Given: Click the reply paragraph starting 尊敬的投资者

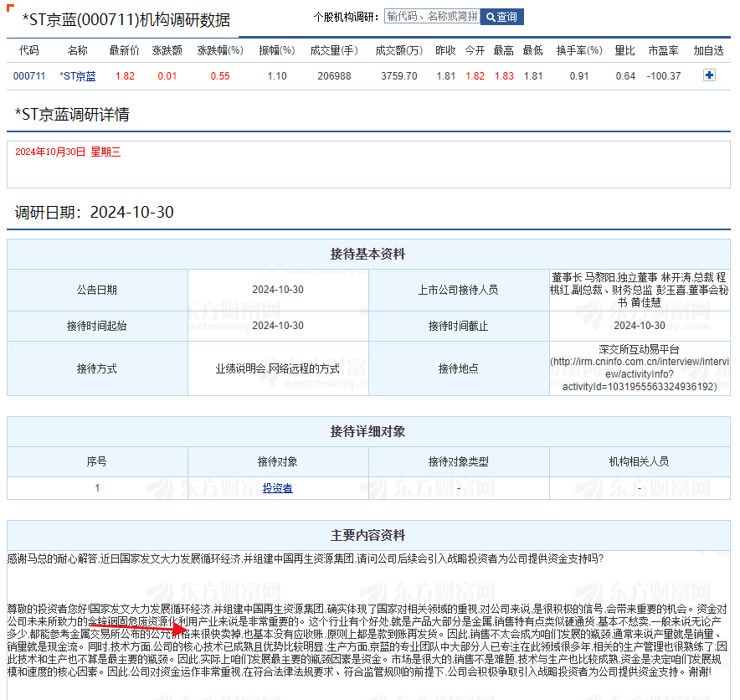Looking at the screenshot, I should (368, 640).
